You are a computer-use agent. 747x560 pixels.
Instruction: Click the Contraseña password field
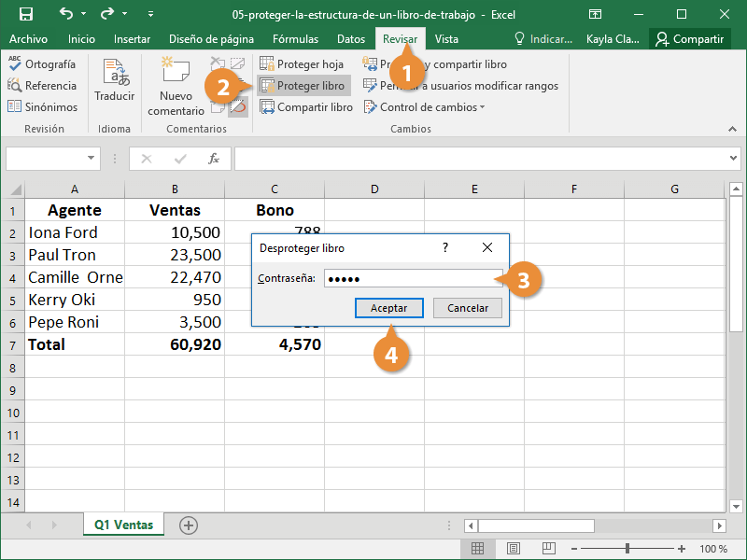click(411, 278)
